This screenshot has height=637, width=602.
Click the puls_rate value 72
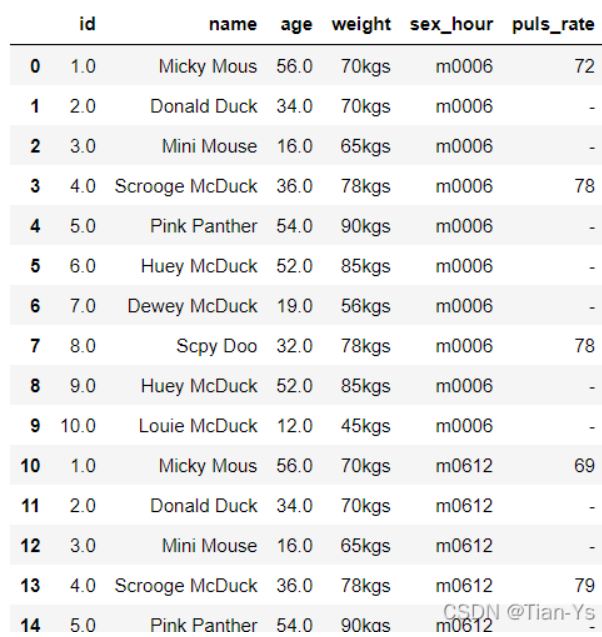pos(584,66)
